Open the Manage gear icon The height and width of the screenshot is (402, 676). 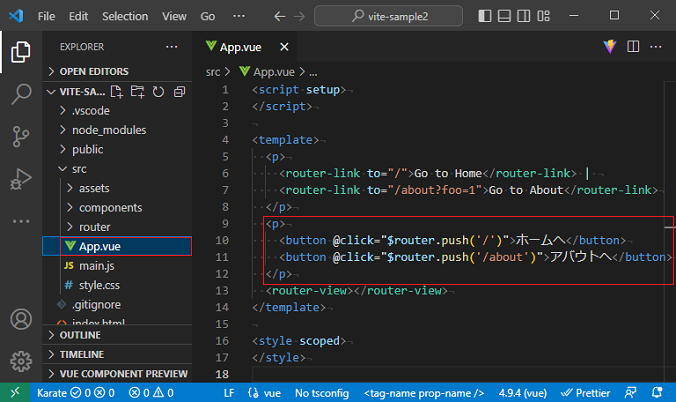point(21,361)
